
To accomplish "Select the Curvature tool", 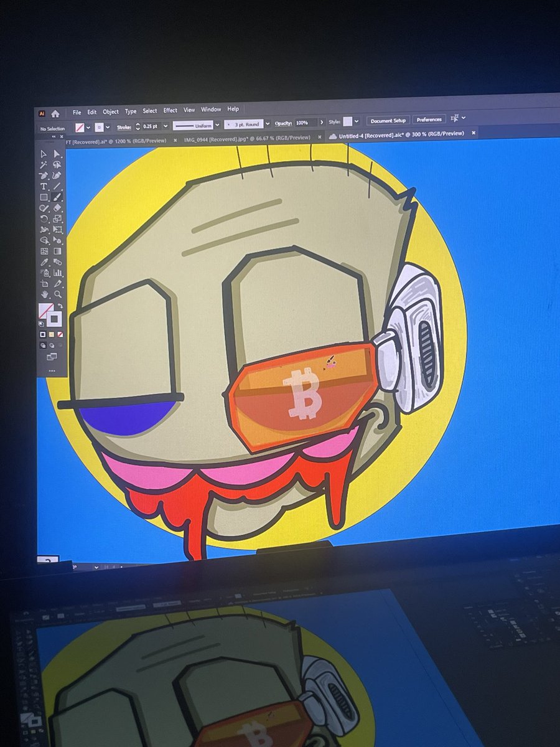I will click(x=57, y=175).
